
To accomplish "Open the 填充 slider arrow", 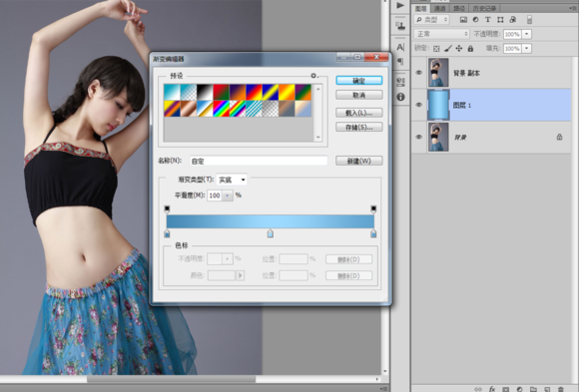I will (527, 48).
